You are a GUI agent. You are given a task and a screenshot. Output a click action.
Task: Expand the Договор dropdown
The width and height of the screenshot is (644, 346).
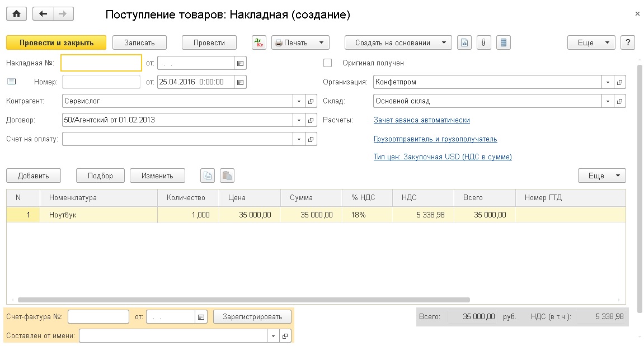pos(299,120)
